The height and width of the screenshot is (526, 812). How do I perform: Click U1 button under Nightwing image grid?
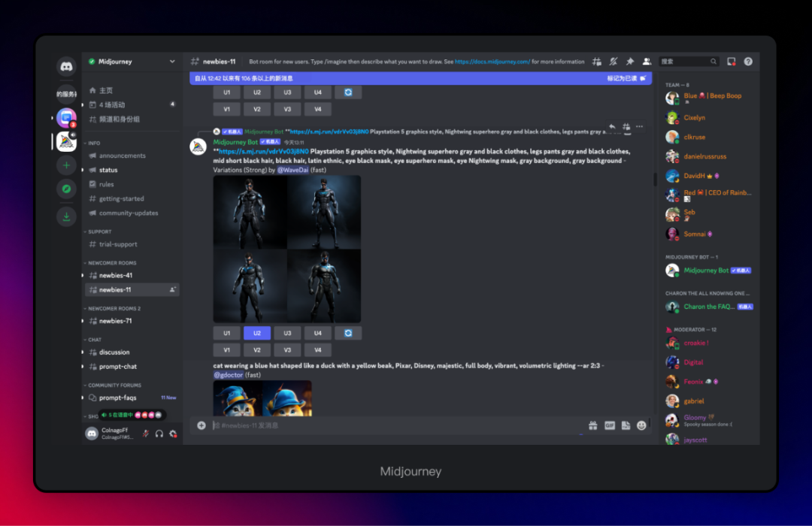pos(227,333)
